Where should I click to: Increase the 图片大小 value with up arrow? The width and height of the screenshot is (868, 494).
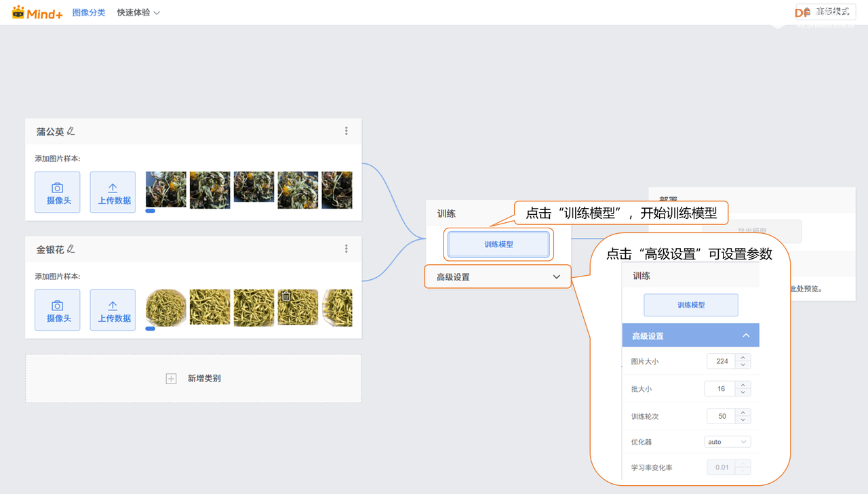(743, 358)
